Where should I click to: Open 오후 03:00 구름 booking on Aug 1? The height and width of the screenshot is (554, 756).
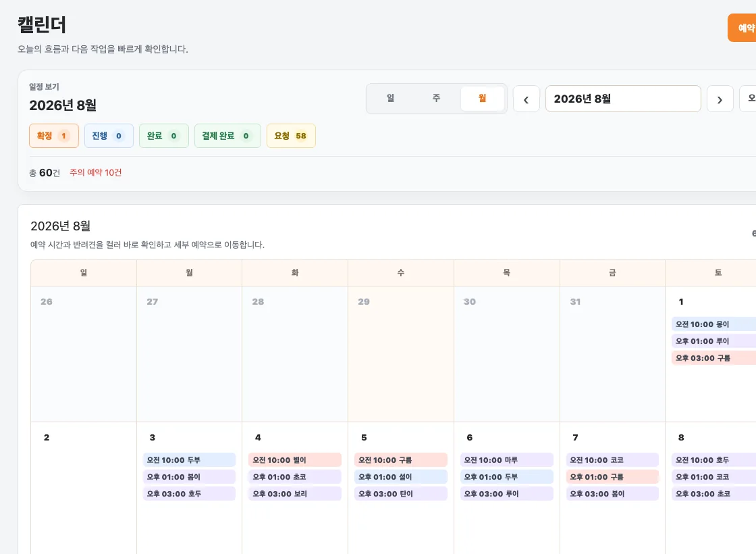click(713, 358)
